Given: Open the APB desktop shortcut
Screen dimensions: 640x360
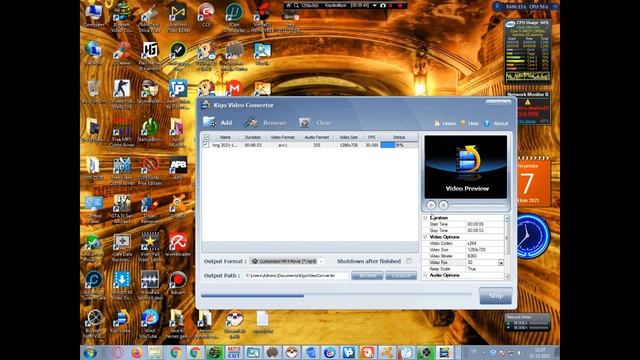Looking at the screenshot, I should coord(178,168).
